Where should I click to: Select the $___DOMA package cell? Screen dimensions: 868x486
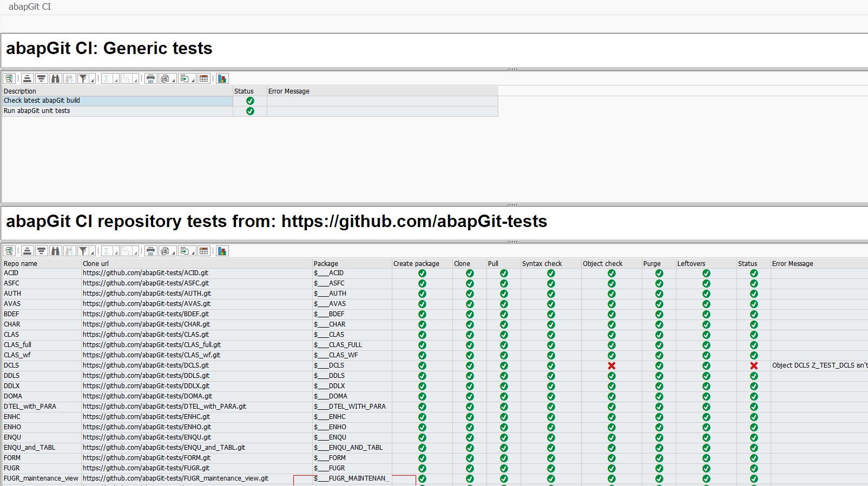coord(352,397)
